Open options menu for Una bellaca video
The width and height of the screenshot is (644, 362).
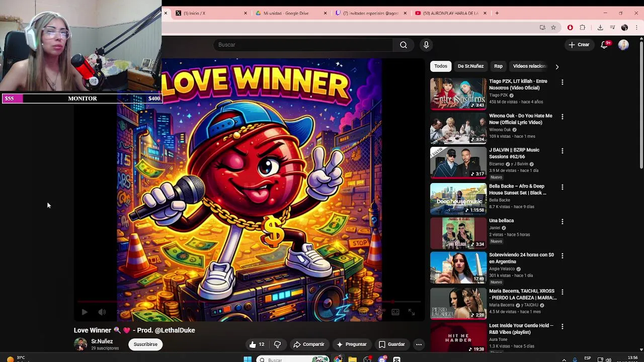pos(562,221)
